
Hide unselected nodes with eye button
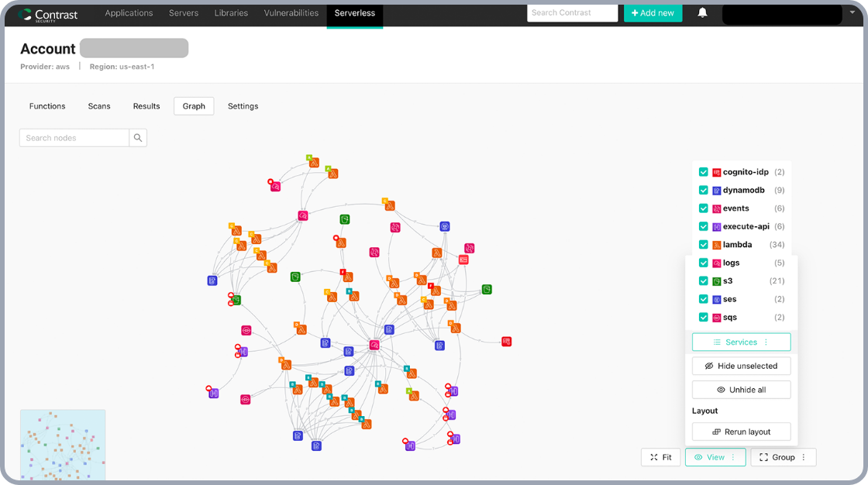741,366
